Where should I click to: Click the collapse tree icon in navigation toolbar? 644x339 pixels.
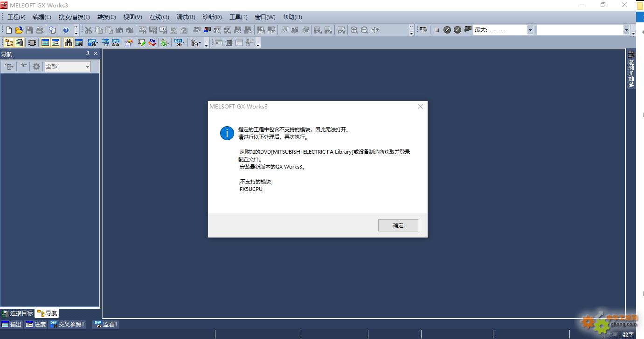click(x=23, y=67)
